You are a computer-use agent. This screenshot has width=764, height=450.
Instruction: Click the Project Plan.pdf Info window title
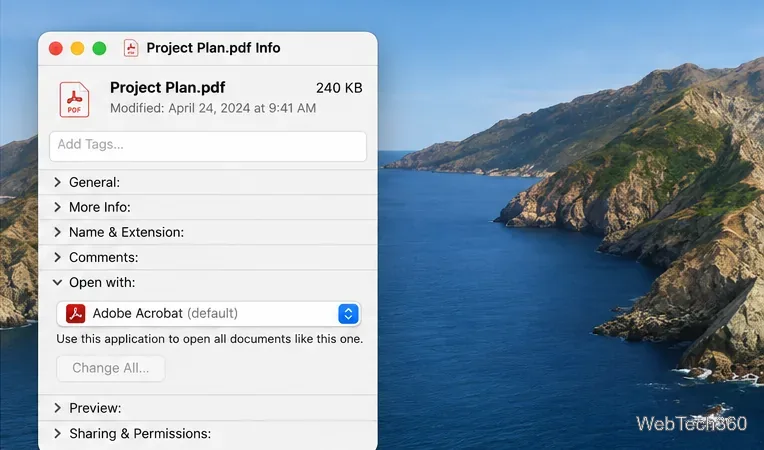[x=213, y=48]
